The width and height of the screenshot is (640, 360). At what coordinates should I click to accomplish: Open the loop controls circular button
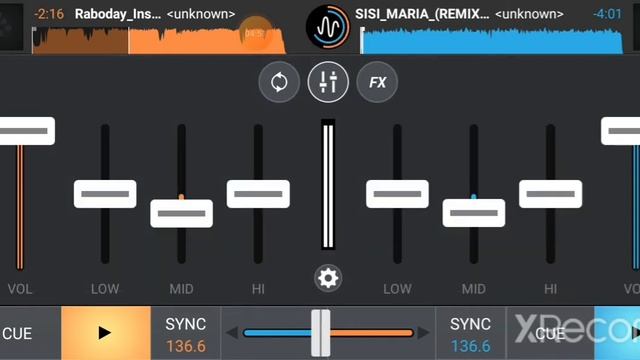(279, 82)
